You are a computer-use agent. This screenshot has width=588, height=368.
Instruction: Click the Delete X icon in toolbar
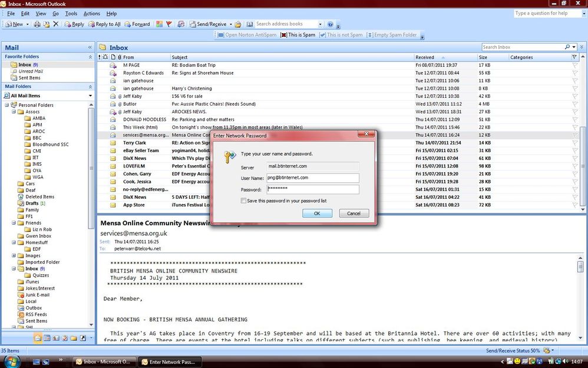click(55, 24)
